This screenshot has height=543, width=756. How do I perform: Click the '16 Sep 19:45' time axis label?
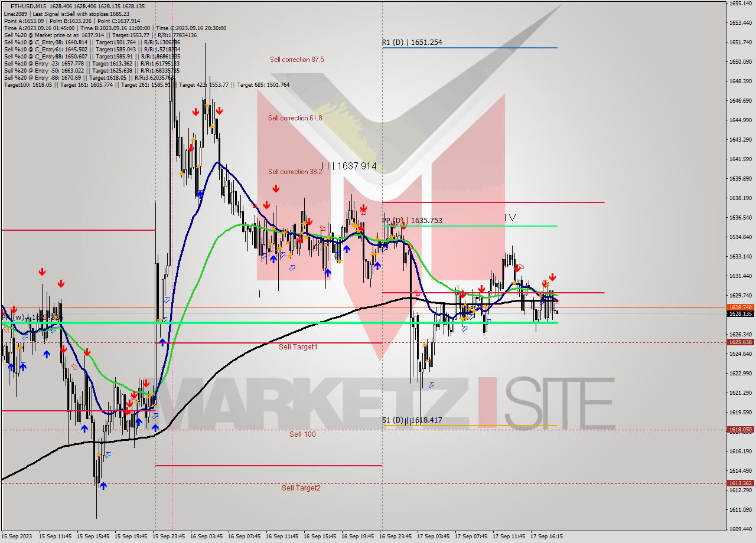pos(358,537)
